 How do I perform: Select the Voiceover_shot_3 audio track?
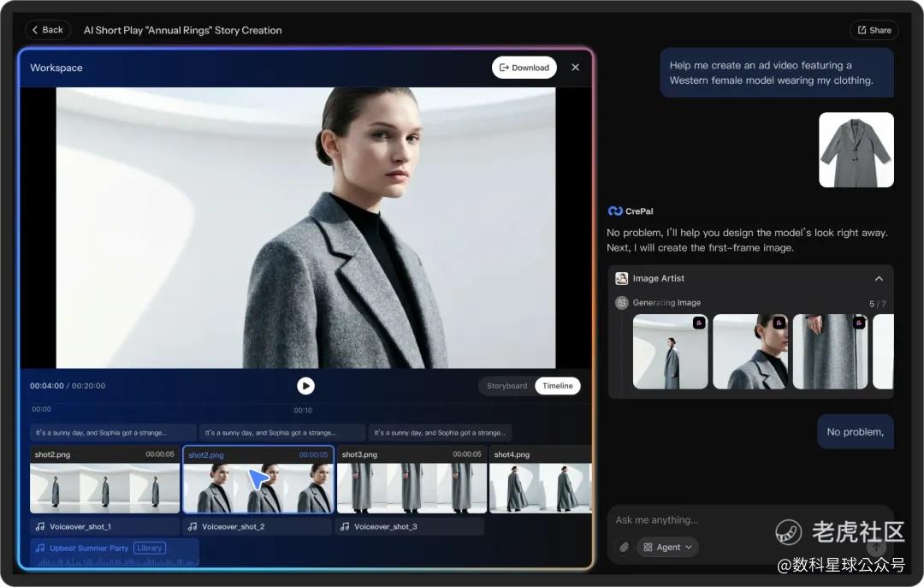click(x=410, y=526)
